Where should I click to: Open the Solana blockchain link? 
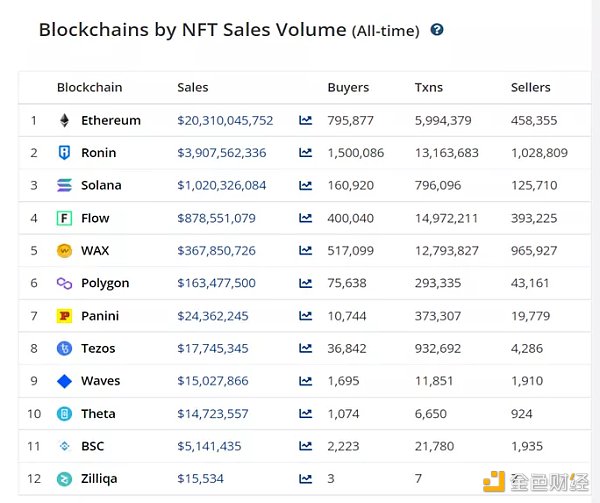tap(101, 185)
